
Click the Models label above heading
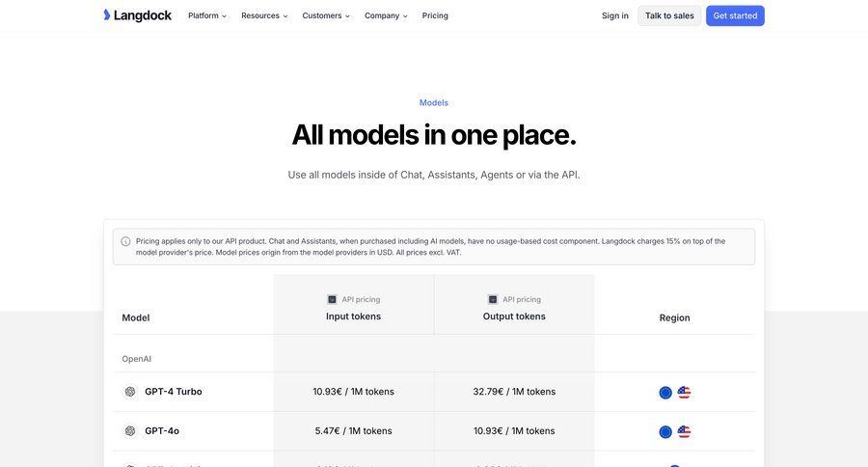point(433,102)
